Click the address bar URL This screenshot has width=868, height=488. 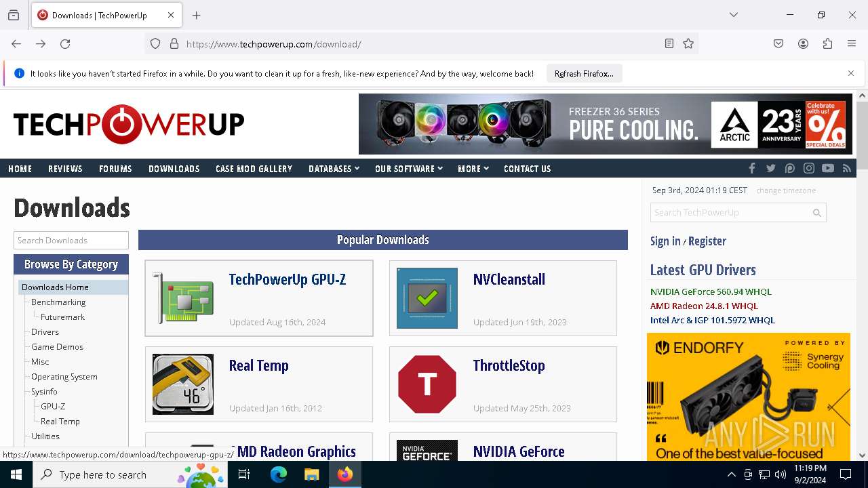coord(274,44)
